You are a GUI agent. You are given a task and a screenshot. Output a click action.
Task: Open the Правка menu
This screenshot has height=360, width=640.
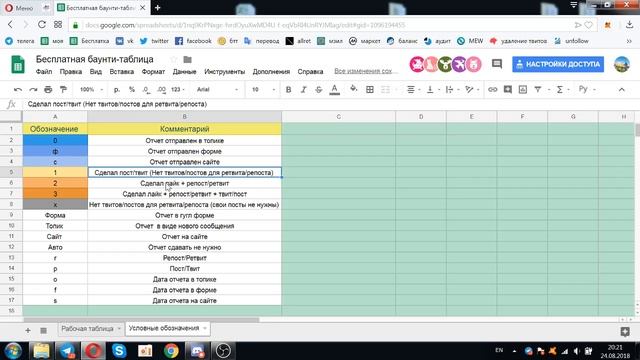pos(71,71)
